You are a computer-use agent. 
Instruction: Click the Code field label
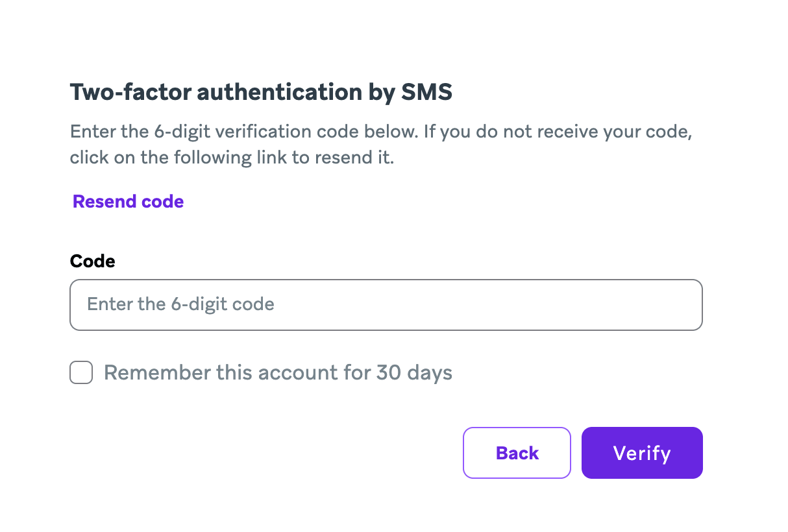tap(92, 261)
